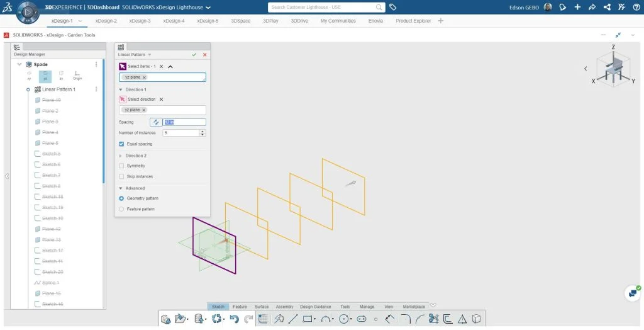Screen dimensions: 644x330
Task: Confirm Linear Pattern with green checkmark
Action: [194, 55]
